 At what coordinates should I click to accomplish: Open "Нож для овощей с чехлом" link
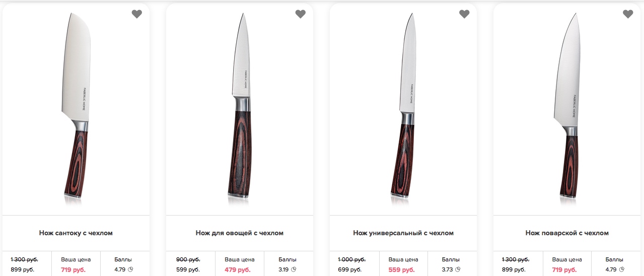coord(240,233)
